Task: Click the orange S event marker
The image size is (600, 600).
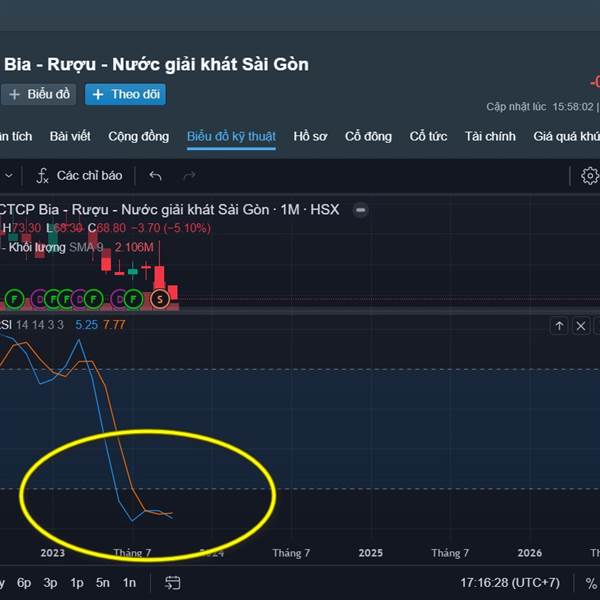Action: click(x=160, y=299)
